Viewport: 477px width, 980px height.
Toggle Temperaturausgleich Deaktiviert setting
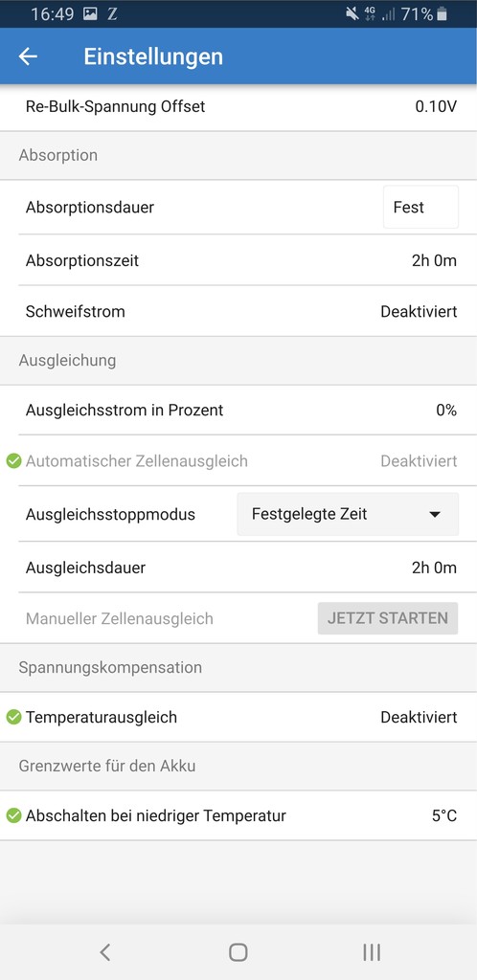[x=419, y=718]
